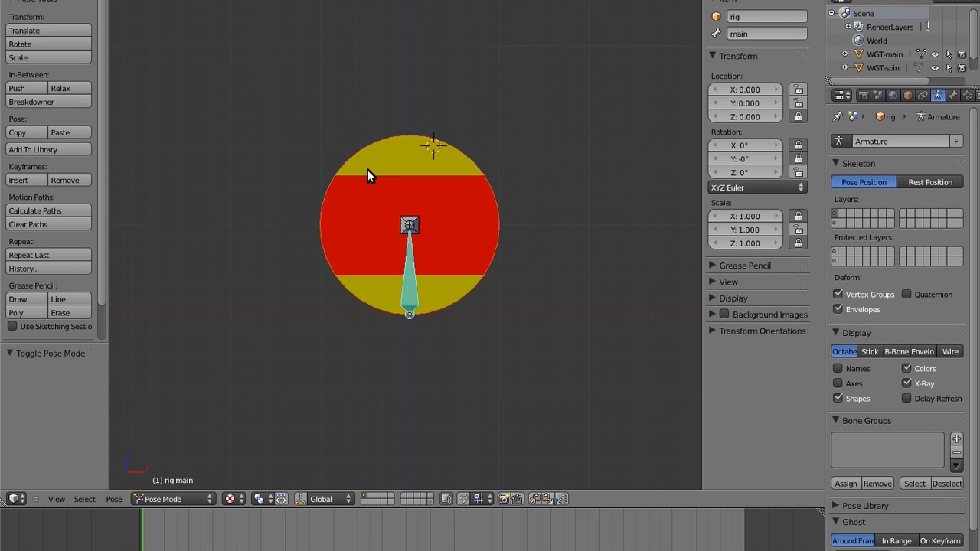The height and width of the screenshot is (551, 980).
Task: Click the Assign bone group button
Action: click(x=846, y=484)
